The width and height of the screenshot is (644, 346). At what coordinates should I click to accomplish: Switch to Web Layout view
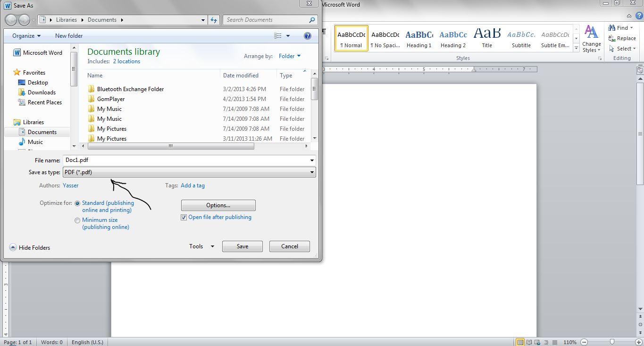536,342
